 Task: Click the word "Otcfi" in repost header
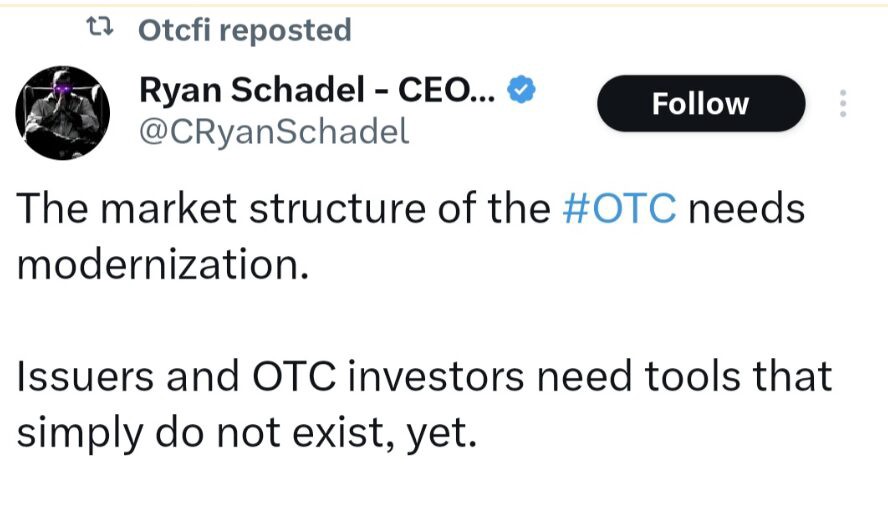pyautogui.click(x=174, y=31)
